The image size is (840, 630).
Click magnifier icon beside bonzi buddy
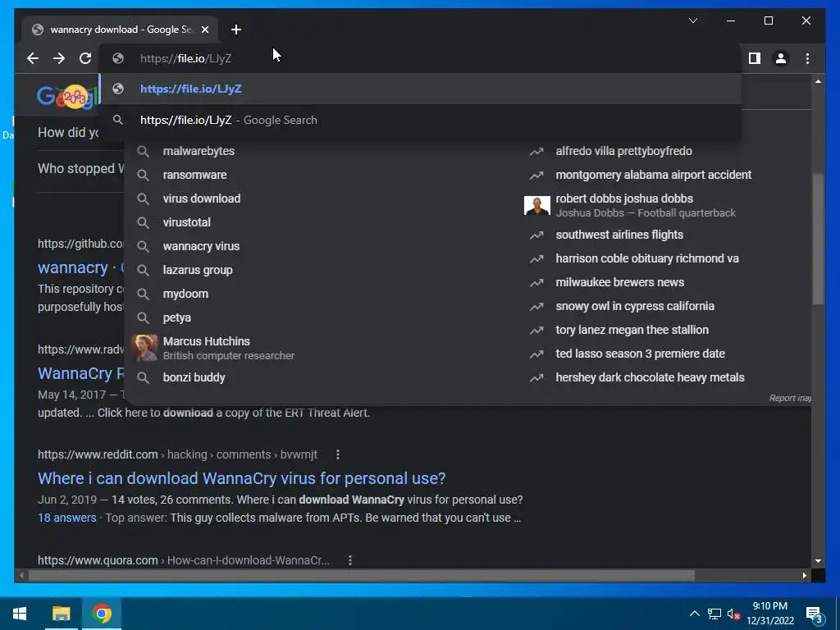143,377
